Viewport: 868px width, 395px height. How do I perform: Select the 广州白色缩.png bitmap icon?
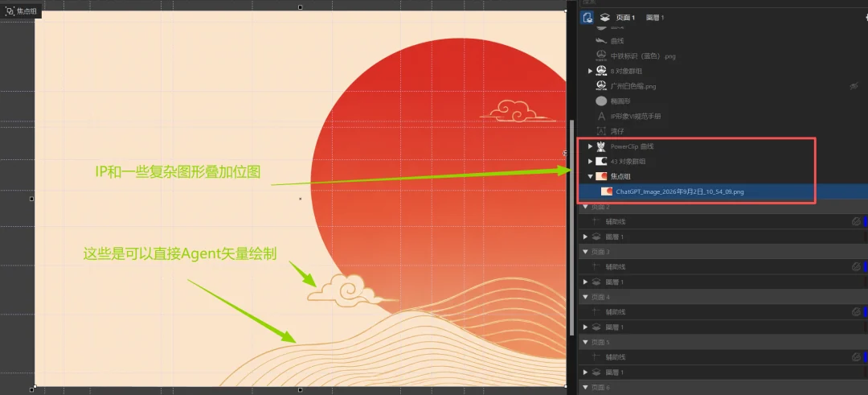click(601, 86)
